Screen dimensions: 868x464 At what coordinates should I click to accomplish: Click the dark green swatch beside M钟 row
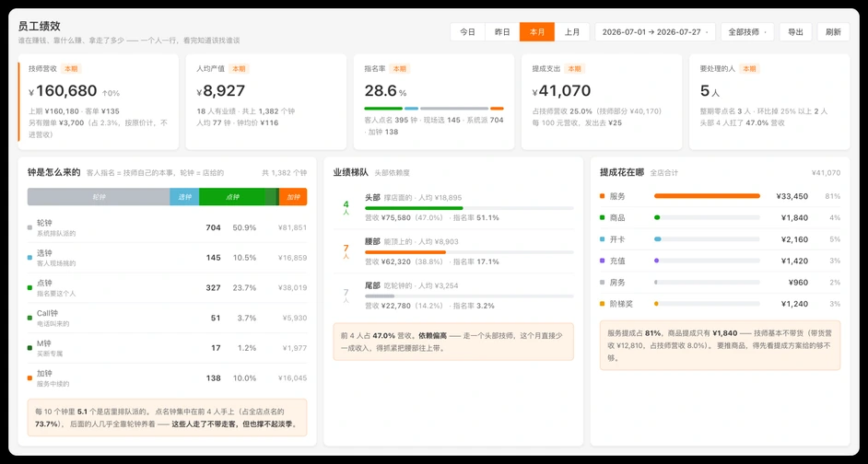pyautogui.click(x=29, y=348)
